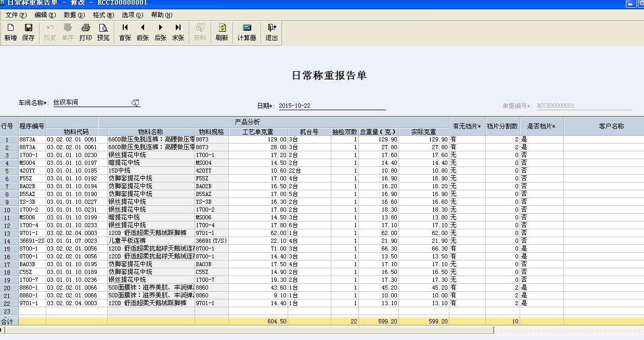Click the 新增 (New) toolbar icon

point(10,32)
